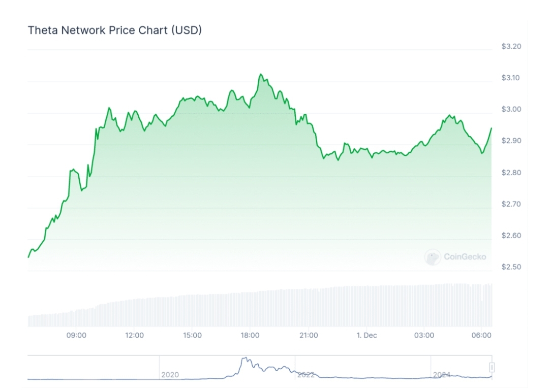Click the 21:00 time axis label
The width and height of the screenshot is (549, 392).
(x=309, y=335)
